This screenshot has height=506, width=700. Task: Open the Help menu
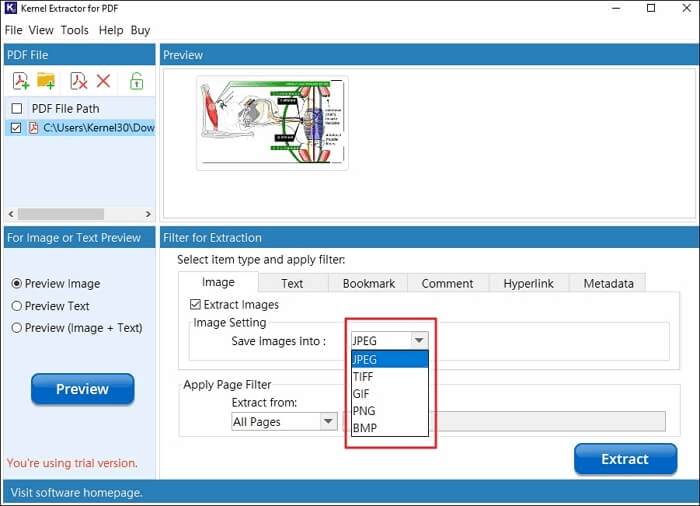(x=111, y=30)
